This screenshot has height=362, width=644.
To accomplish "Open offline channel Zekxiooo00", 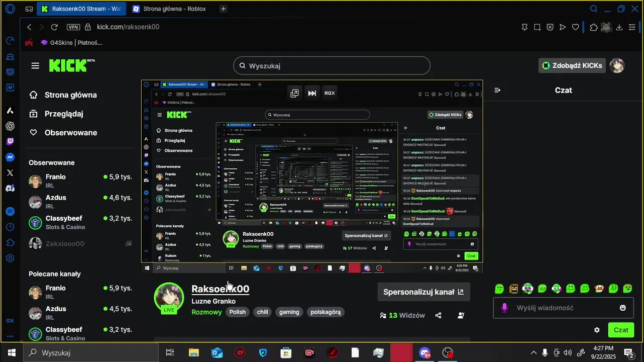I will click(80, 243).
